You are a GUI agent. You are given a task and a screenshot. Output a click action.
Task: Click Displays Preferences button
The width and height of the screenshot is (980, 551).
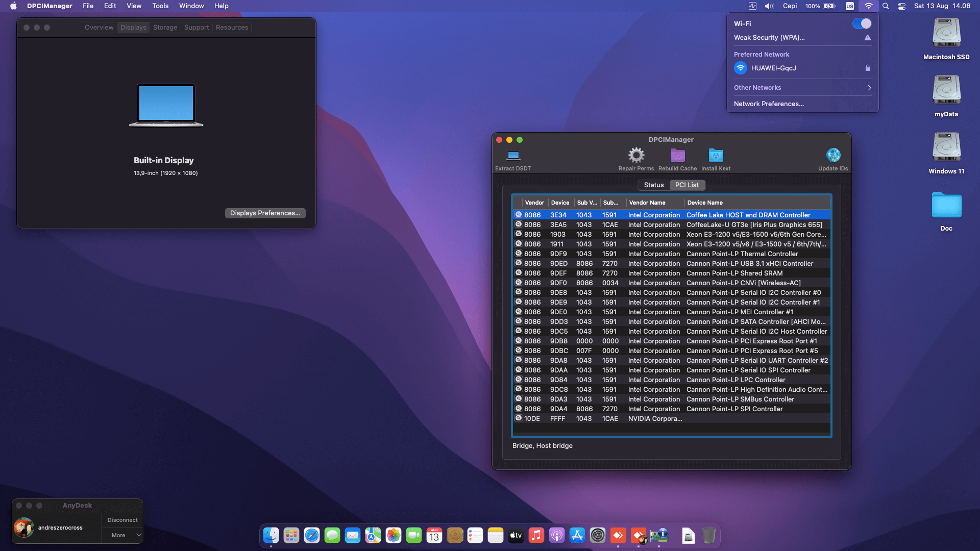265,213
